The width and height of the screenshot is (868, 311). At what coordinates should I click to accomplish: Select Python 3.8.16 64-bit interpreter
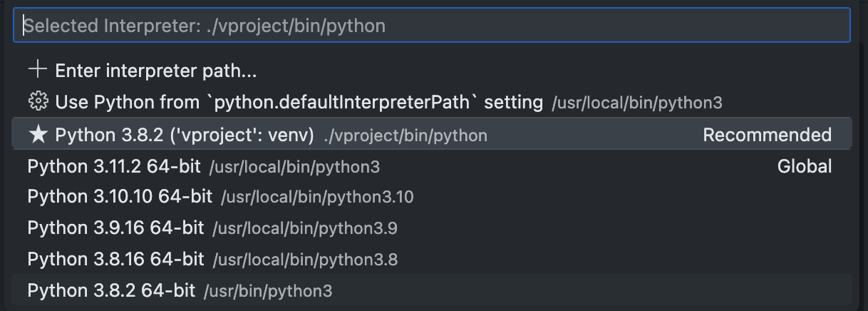[432, 260]
